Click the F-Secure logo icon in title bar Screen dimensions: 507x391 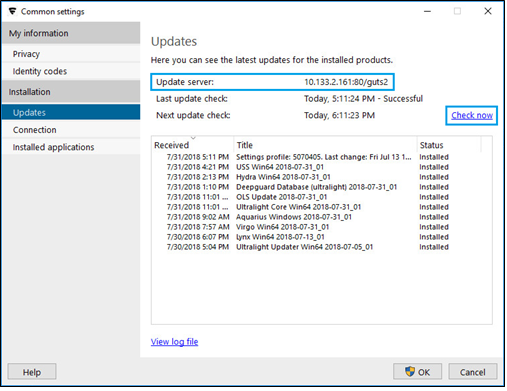pyautogui.click(x=12, y=11)
